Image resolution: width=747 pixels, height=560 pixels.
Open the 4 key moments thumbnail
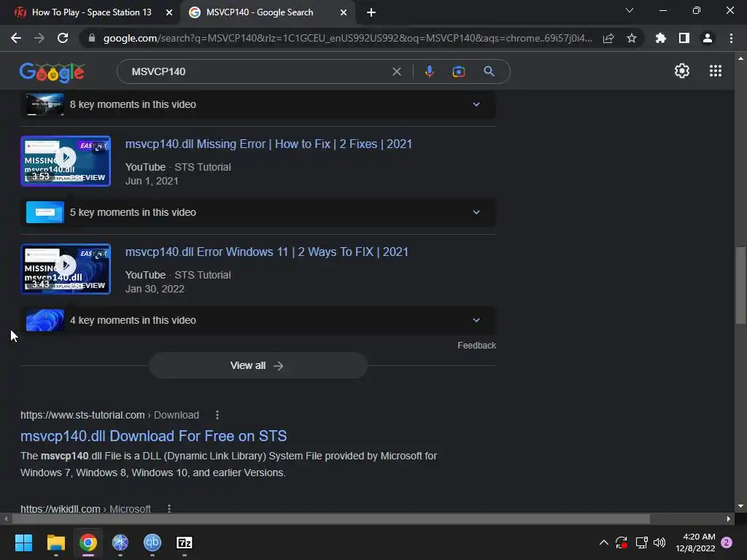click(44, 320)
